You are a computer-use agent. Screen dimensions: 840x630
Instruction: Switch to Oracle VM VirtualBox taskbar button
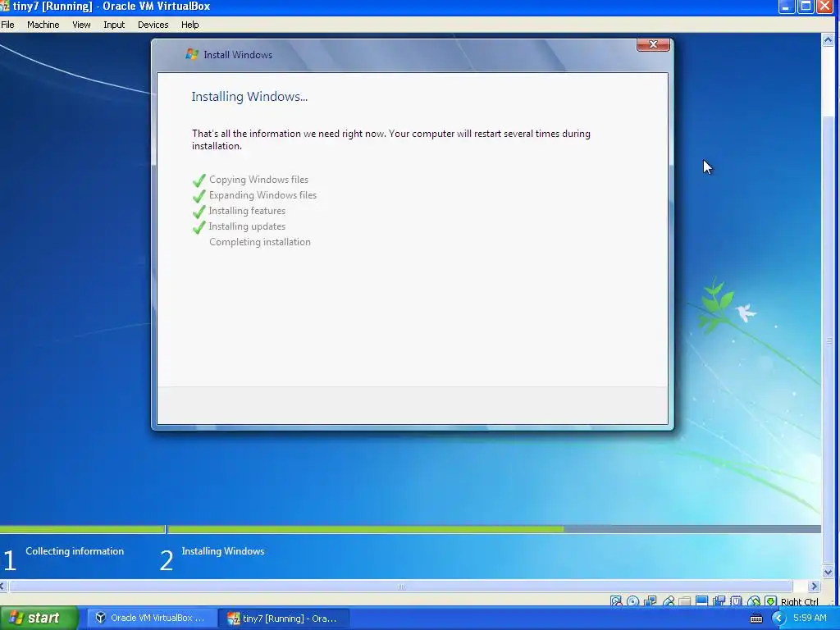click(x=152, y=619)
